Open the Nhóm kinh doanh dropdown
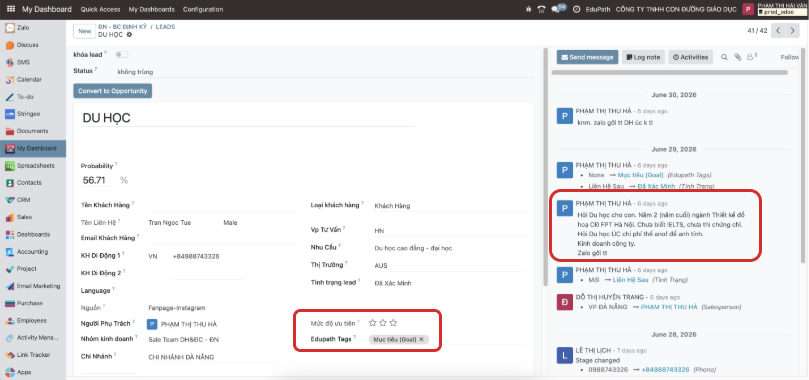The width and height of the screenshot is (809, 380). (x=213, y=339)
